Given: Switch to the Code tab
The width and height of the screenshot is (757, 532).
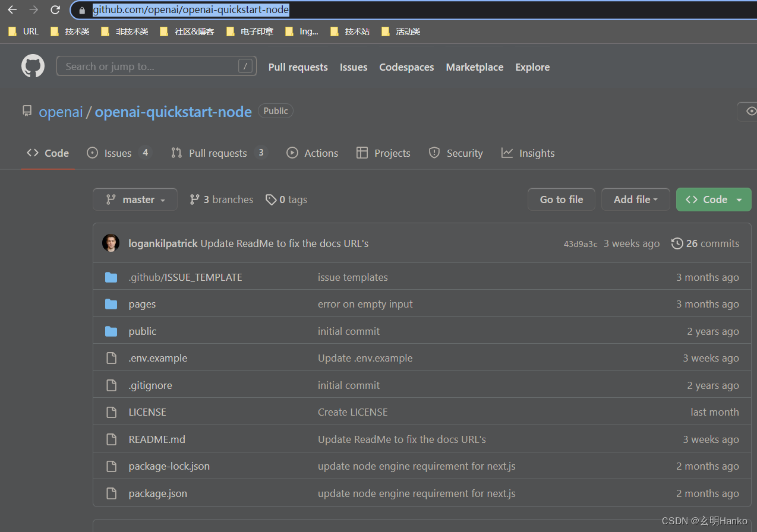Looking at the screenshot, I should pyautogui.click(x=48, y=153).
